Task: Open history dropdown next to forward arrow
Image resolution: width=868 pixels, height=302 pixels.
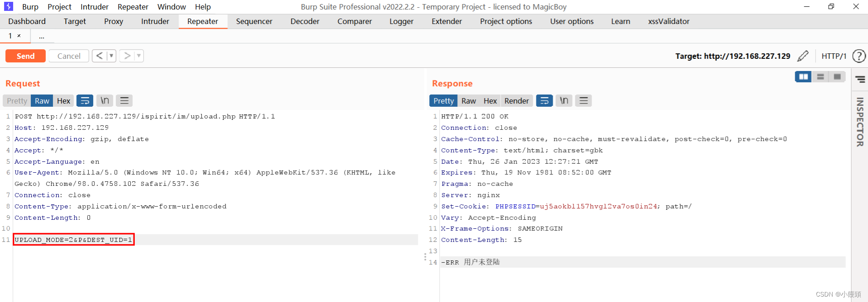Action: click(139, 56)
